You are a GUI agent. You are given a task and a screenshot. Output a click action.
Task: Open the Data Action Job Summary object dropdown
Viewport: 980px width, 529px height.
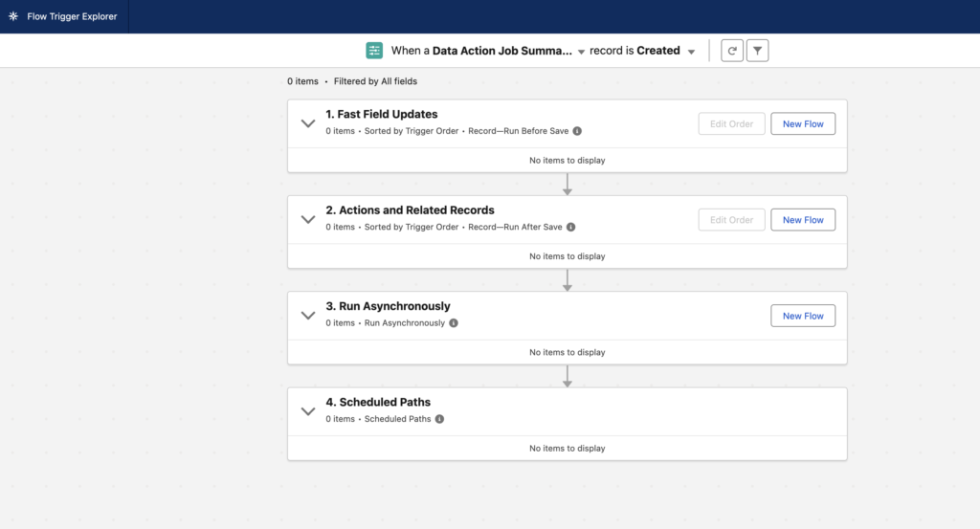pos(581,52)
